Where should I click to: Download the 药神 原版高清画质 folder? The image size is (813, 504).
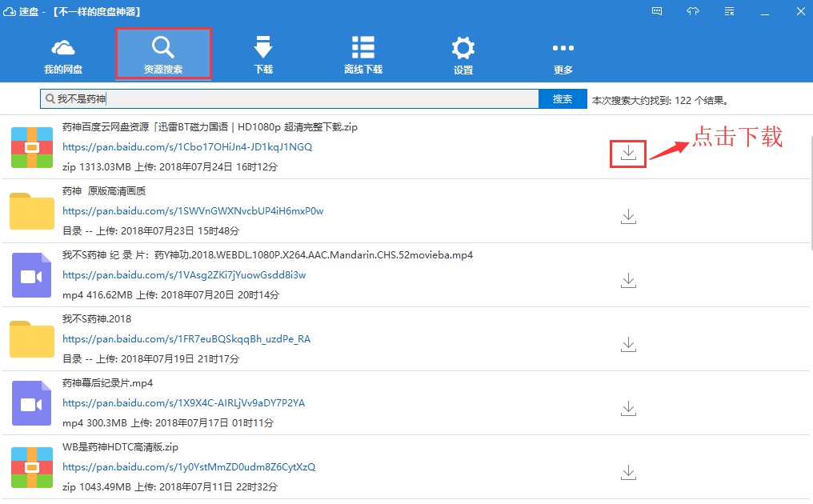click(x=628, y=217)
